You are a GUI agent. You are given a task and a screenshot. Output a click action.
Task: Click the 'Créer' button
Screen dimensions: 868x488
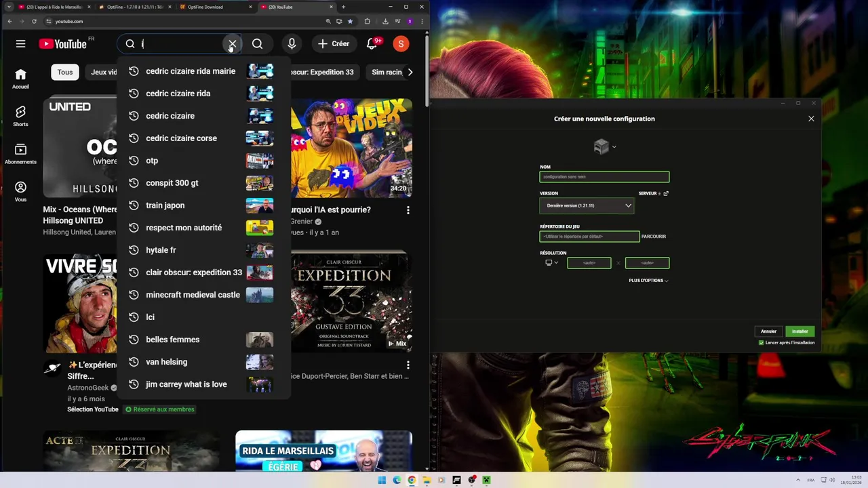point(334,44)
